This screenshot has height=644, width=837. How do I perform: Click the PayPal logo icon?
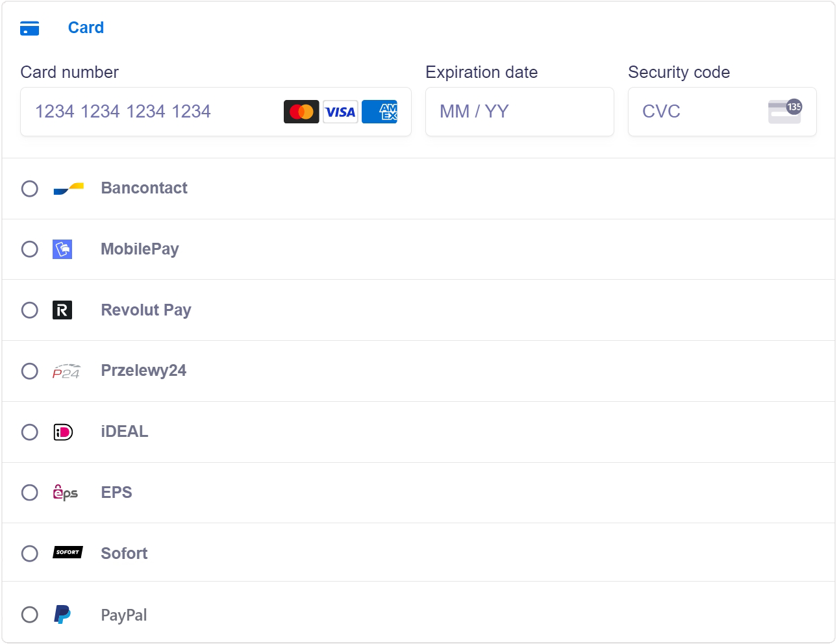[x=62, y=614]
